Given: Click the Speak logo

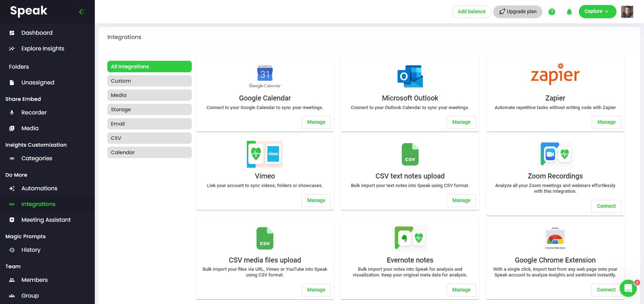Looking at the screenshot, I should [29, 11].
